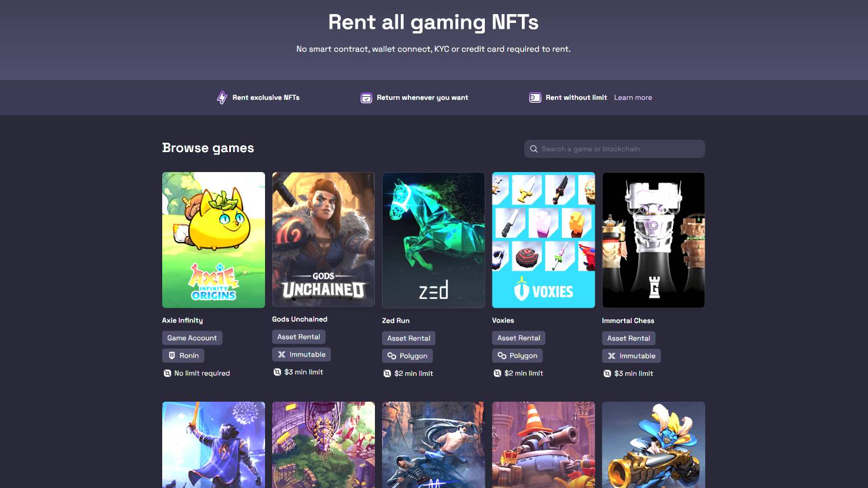Image resolution: width=868 pixels, height=488 pixels.
Task: Click the Polygon icon under Voxies
Action: (x=501, y=355)
